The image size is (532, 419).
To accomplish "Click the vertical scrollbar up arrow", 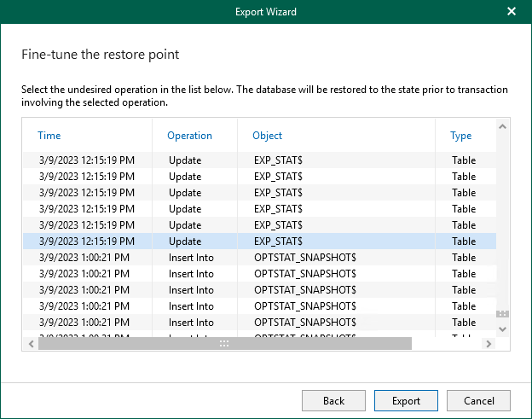I will pyautogui.click(x=502, y=127).
